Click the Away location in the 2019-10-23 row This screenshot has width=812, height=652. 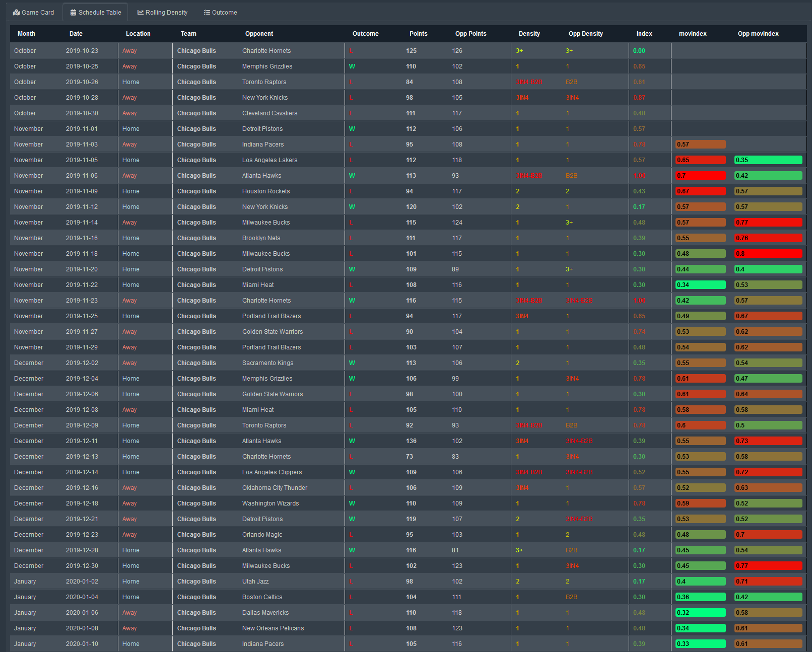(129, 51)
